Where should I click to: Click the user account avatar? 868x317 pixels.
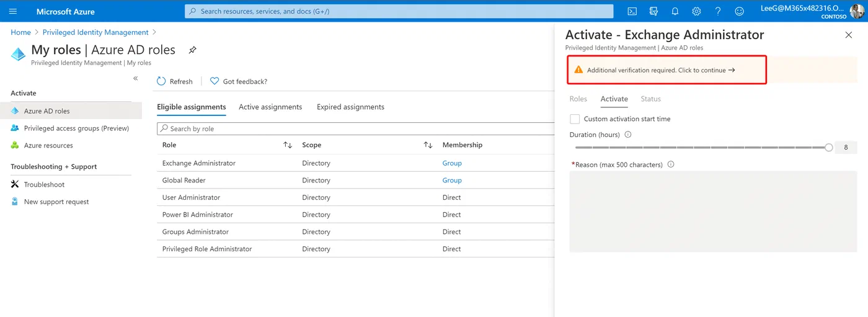[x=857, y=11]
